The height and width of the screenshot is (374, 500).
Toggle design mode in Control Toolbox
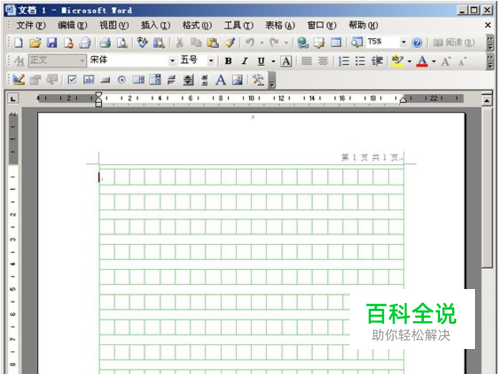point(18,80)
